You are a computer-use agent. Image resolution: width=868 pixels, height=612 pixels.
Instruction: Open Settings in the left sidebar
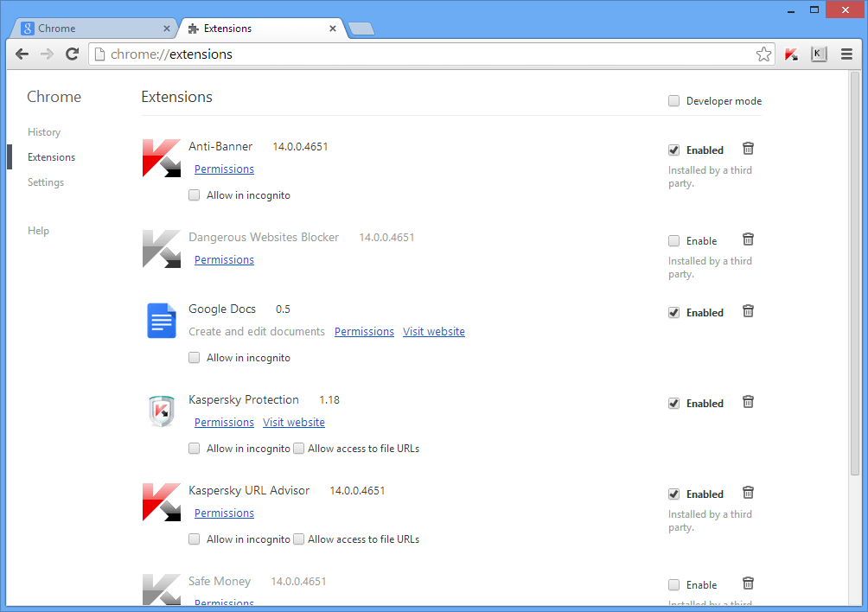(46, 182)
